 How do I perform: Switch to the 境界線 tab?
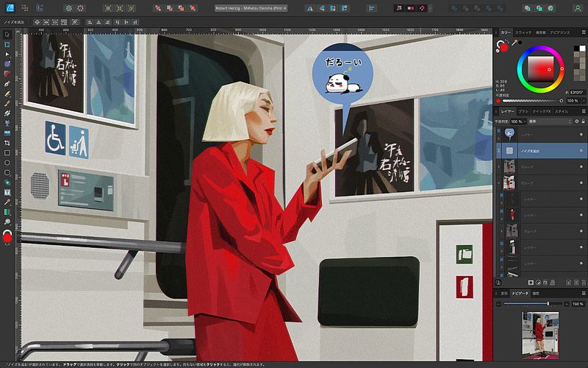coord(540,32)
